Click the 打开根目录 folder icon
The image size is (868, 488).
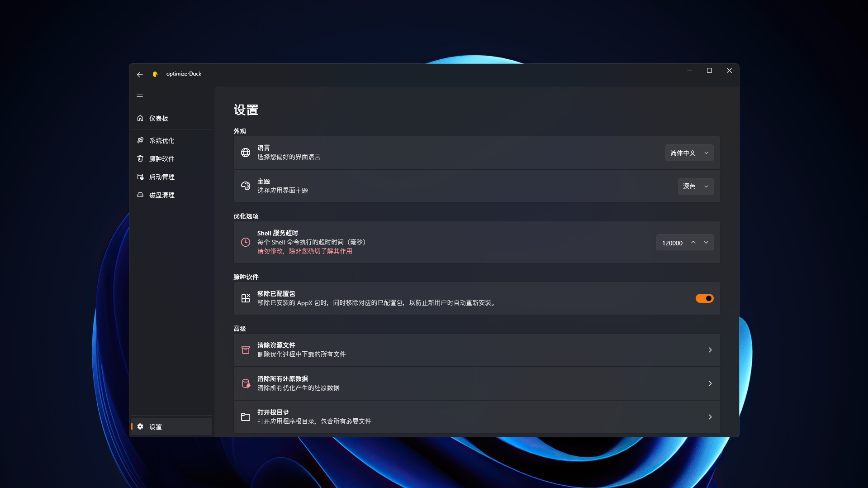point(246,417)
